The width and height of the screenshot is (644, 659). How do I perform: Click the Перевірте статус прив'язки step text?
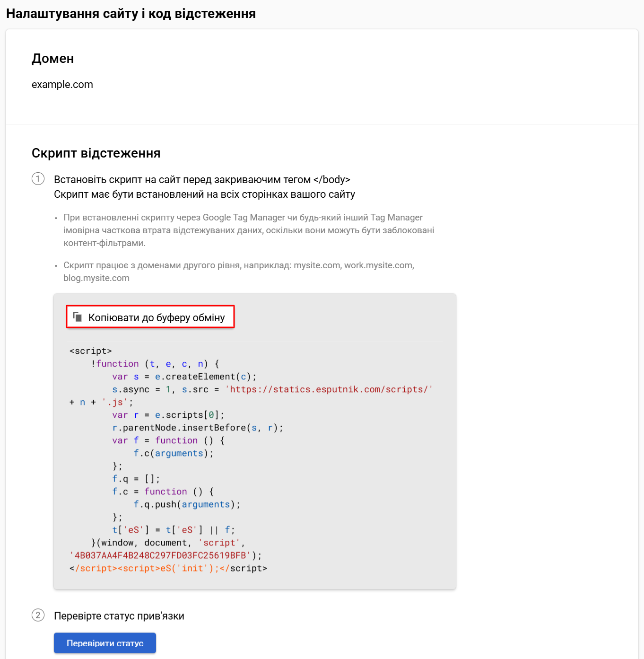(x=119, y=616)
